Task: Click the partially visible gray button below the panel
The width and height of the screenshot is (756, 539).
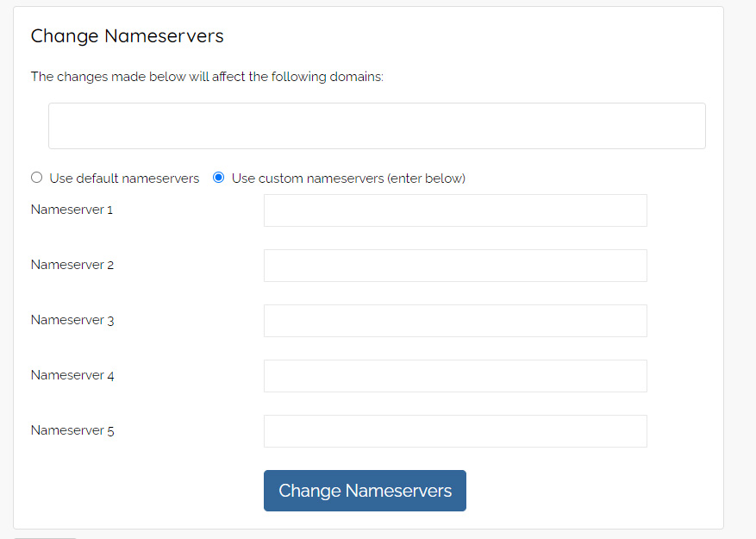Action: click(x=45, y=536)
